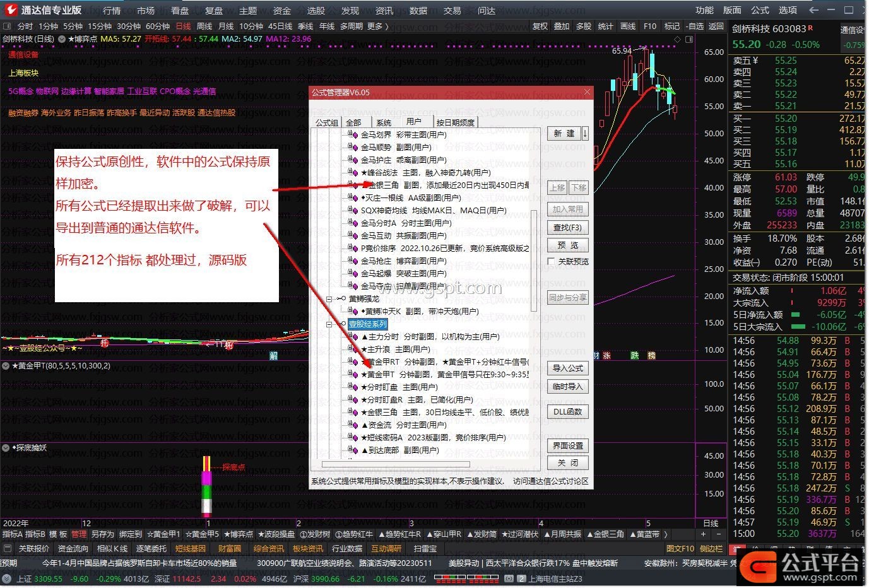869x588 pixels.
Task: Select the formula icon of 到达底部 row
Action: pyautogui.click(x=353, y=450)
